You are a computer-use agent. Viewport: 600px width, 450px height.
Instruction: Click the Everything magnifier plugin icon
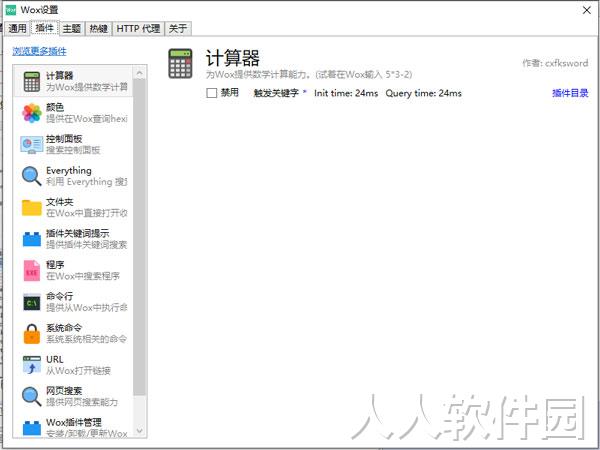pos(32,176)
